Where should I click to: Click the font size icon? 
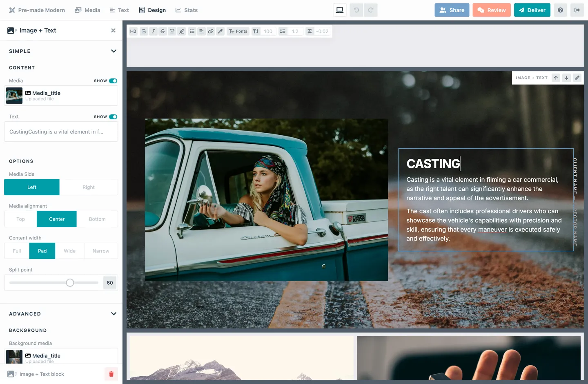point(256,31)
